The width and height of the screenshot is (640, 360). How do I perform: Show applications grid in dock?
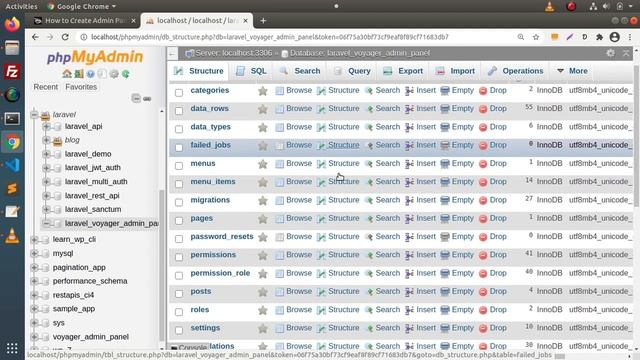[x=12, y=348]
